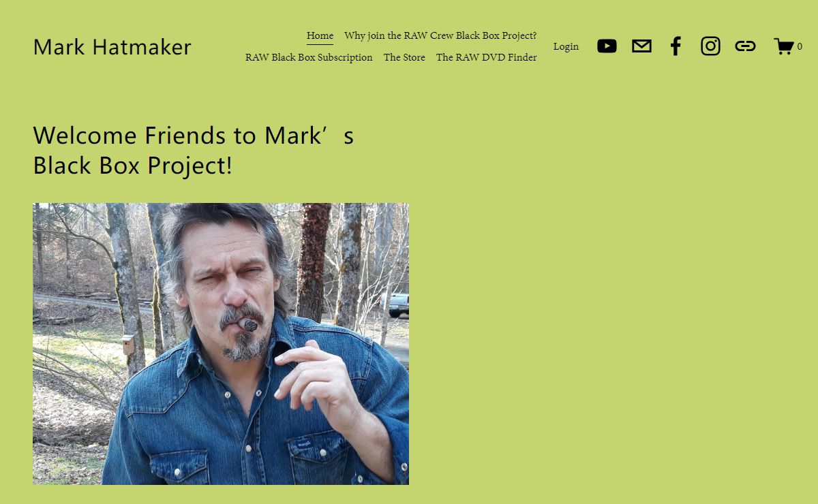This screenshot has width=818, height=504.
Task: Go to RAW Black Box Subscription
Action: tap(309, 57)
